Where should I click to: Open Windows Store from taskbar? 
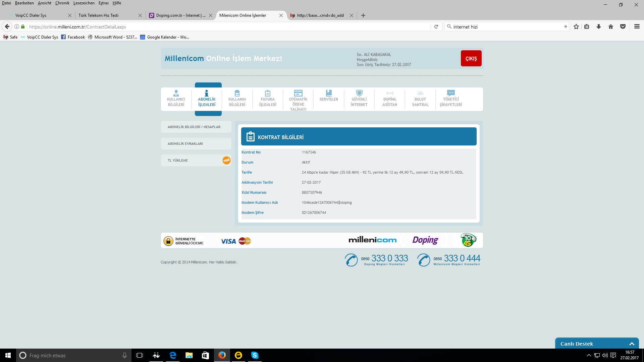coord(206,355)
